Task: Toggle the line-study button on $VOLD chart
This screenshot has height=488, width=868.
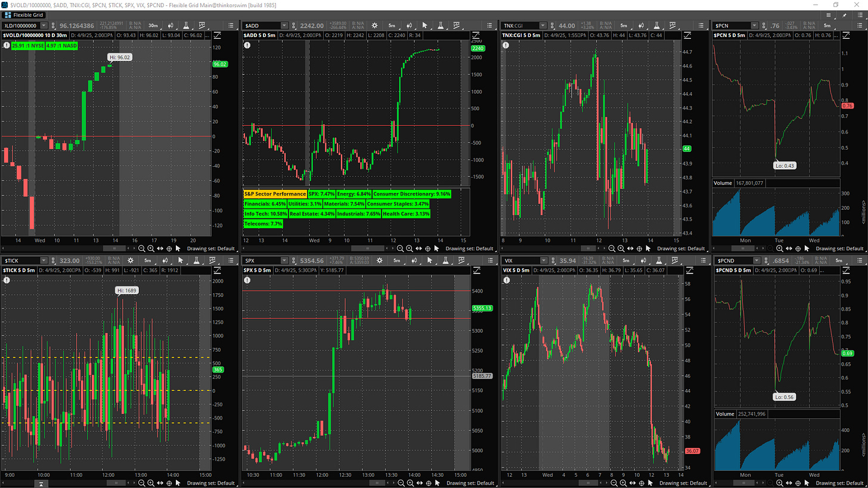Action: point(215,36)
